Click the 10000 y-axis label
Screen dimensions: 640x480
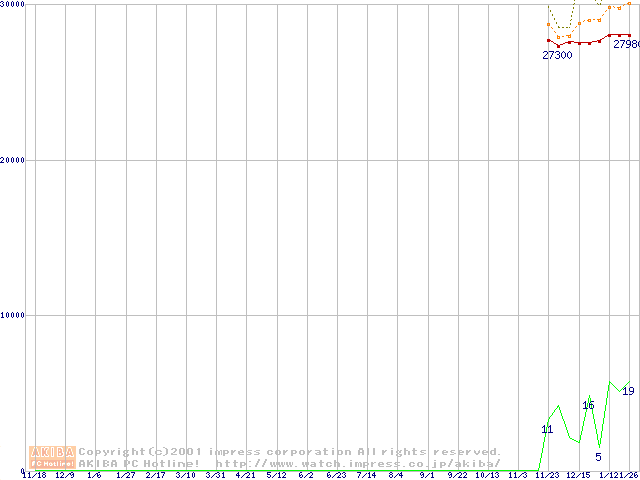(x=12, y=315)
